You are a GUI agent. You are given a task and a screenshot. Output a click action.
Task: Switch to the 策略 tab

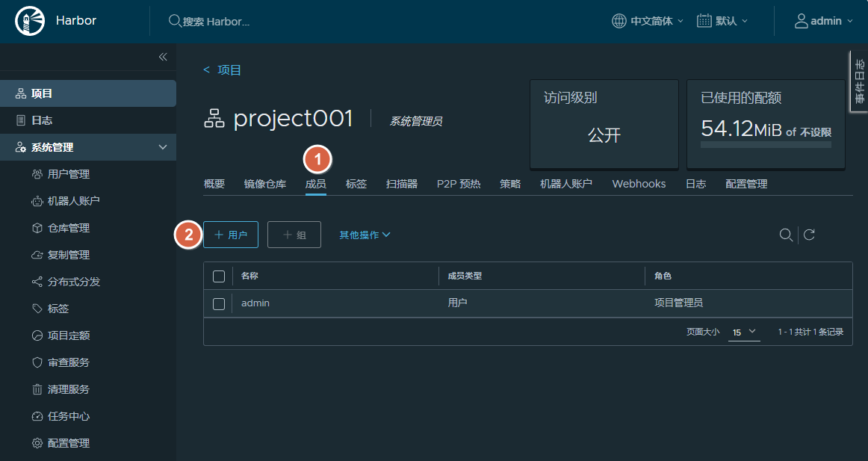(510, 184)
